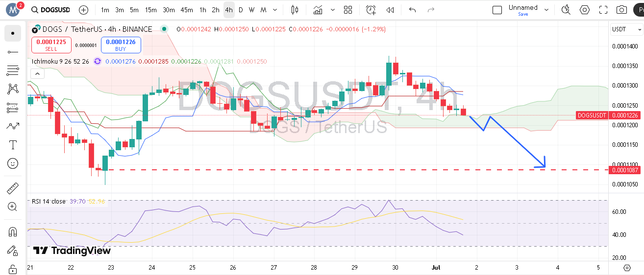Select the Text tool
Image resolution: width=644 pixels, height=275 pixels.
[13, 145]
